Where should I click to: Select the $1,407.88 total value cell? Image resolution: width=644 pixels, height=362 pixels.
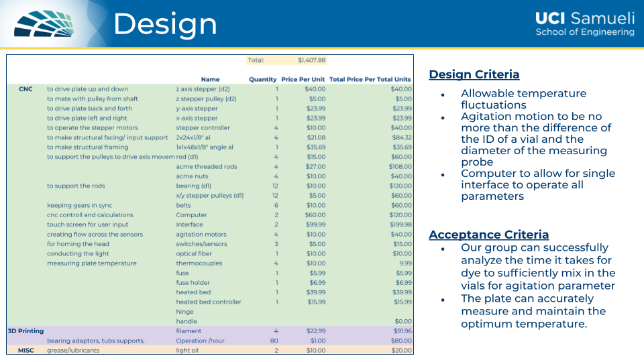pyautogui.click(x=312, y=60)
